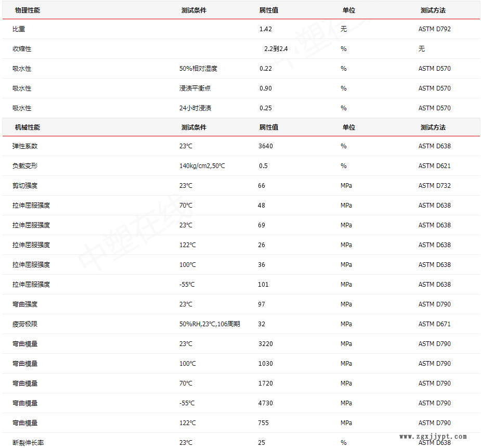Select the 4730 flexural modulus value
This screenshot has width=481, height=448.
[x=266, y=403]
